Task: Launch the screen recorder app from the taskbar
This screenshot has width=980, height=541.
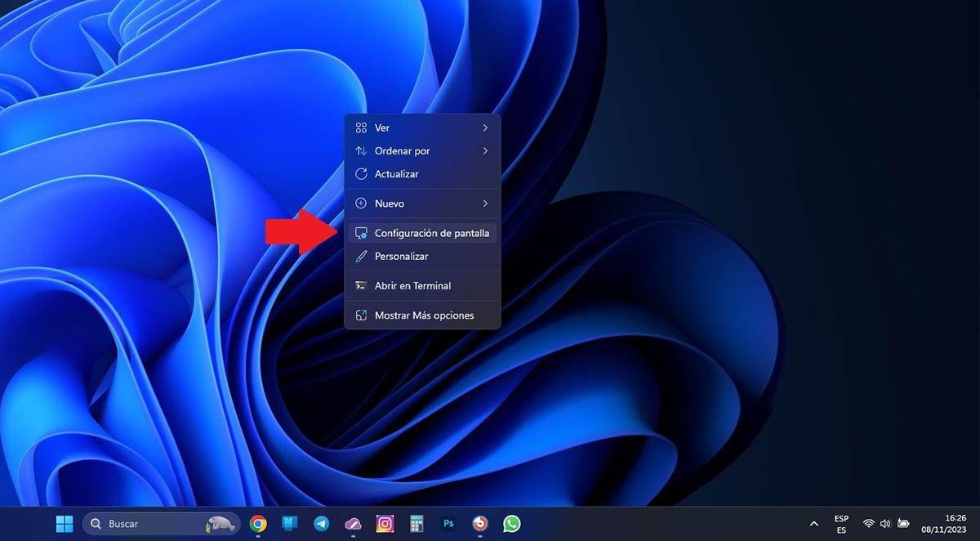Action: pyautogui.click(x=479, y=523)
